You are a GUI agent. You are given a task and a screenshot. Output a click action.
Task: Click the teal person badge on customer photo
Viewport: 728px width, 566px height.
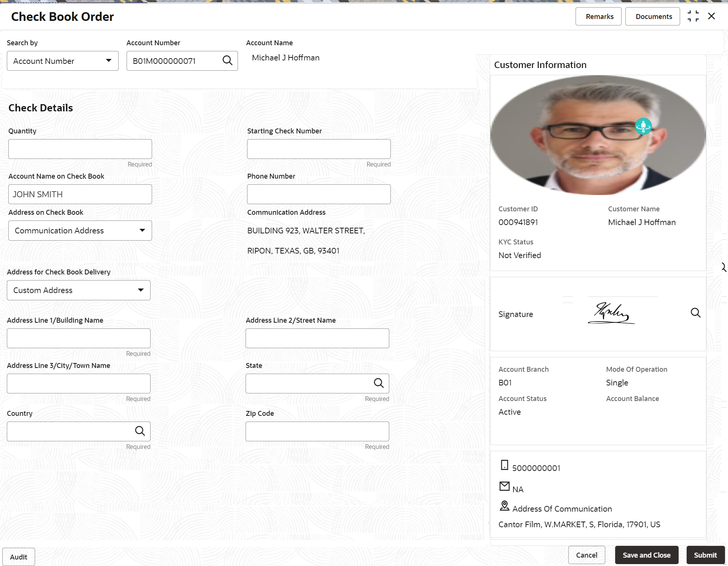[643, 126]
